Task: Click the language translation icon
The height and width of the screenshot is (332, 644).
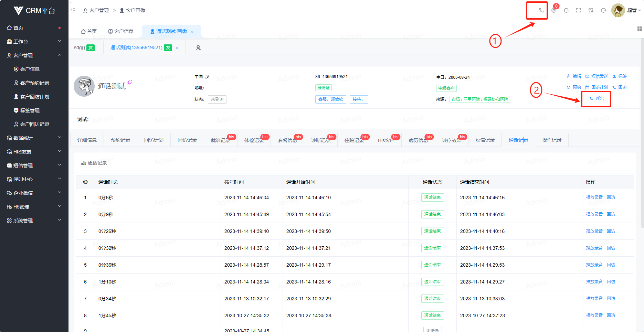Action: pyautogui.click(x=591, y=10)
